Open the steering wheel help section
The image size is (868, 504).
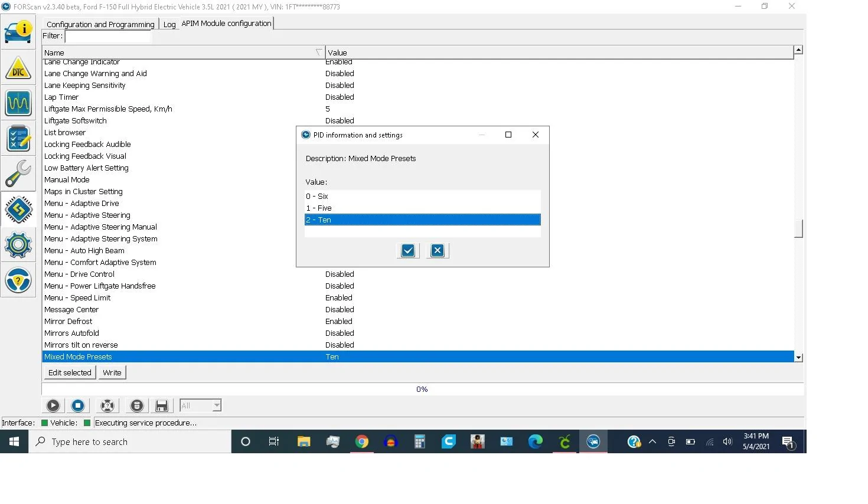tap(18, 280)
